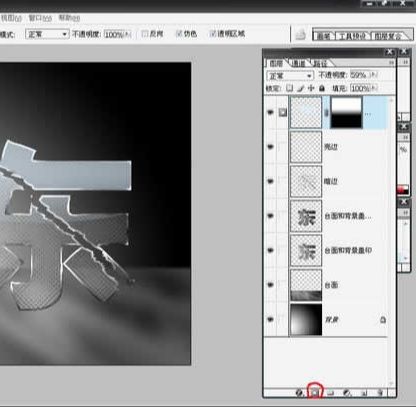Select the layer named 台面和背景盖印
The image size is (416, 407).
348,250
